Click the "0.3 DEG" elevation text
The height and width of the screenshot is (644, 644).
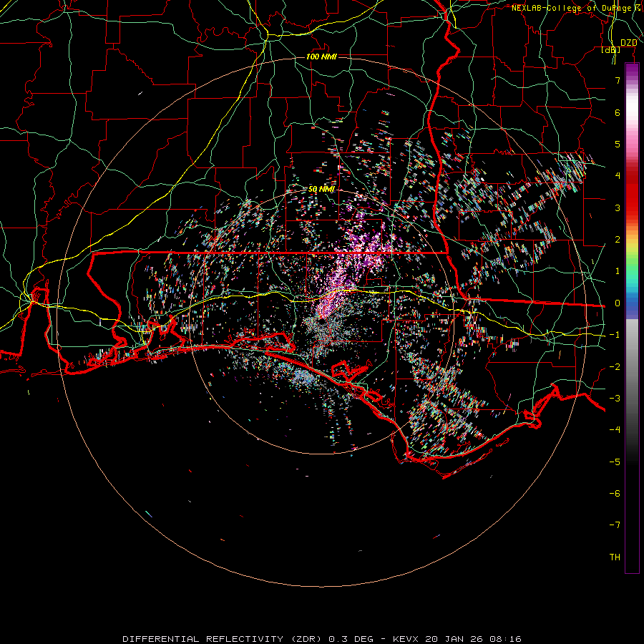pos(351,639)
